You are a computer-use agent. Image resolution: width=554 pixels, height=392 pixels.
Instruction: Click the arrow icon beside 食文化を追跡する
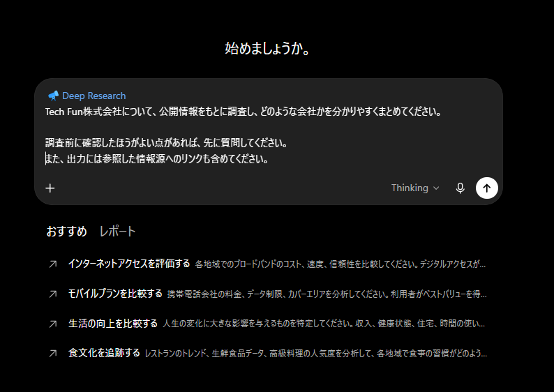(x=53, y=353)
